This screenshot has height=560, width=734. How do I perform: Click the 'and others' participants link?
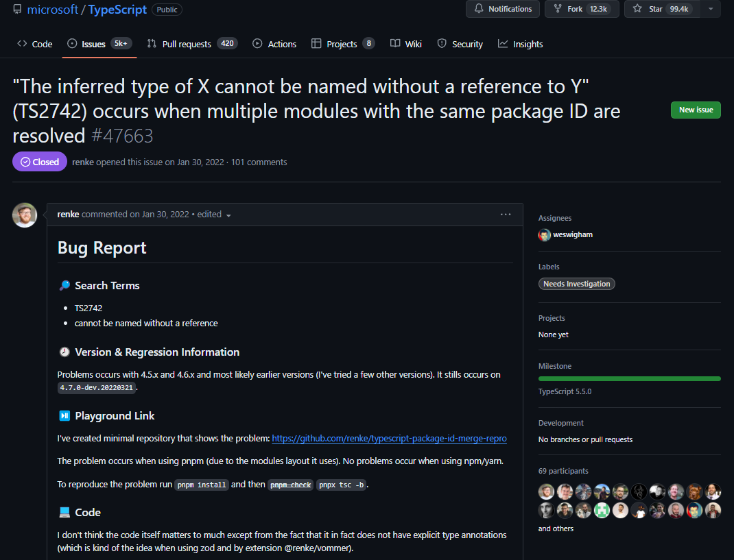pos(556,528)
